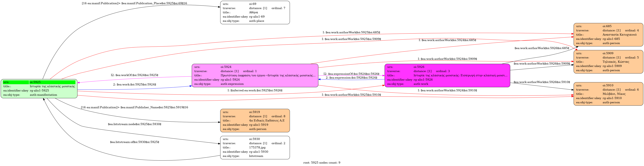Click identifier rg-alis1-5909

pos(612,66)
